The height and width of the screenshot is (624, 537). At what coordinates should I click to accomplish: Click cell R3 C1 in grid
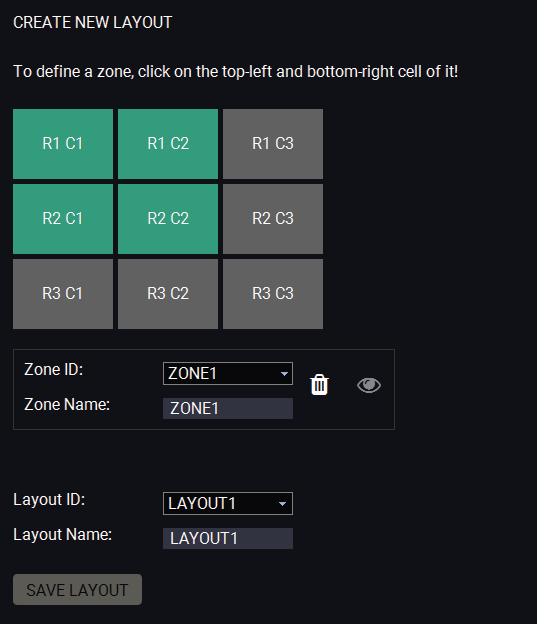pos(63,294)
